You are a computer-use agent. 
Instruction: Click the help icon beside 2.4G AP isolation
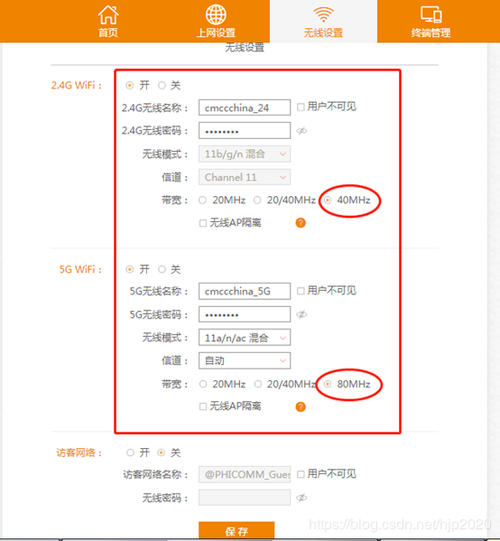pyautogui.click(x=301, y=223)
